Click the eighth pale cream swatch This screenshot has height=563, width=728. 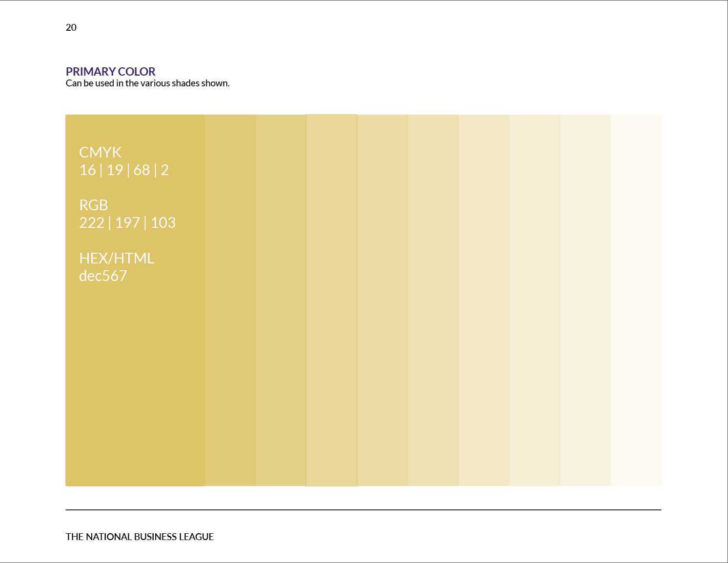[x=535, y=300]
